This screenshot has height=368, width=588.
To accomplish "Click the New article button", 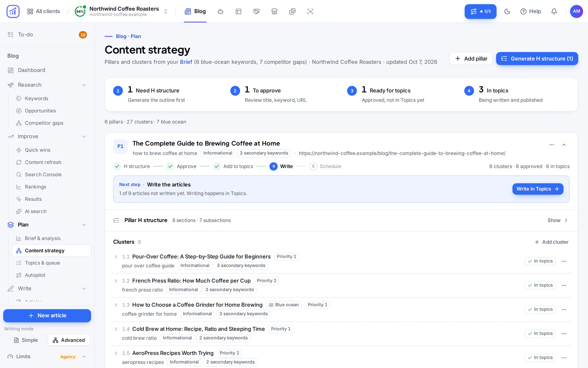I will (47, 316).
